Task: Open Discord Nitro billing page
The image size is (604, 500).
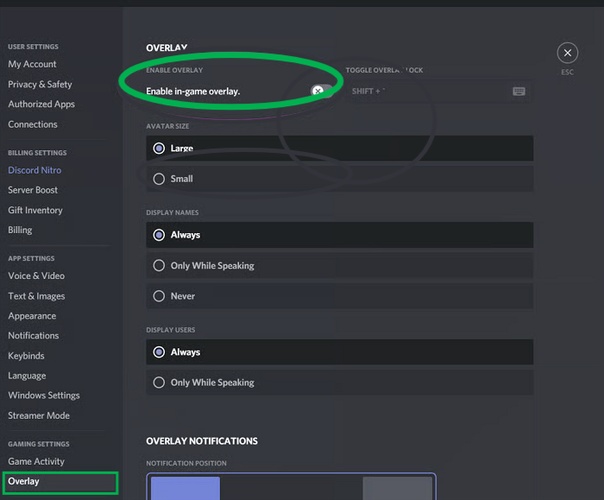Action: [35, 170]
